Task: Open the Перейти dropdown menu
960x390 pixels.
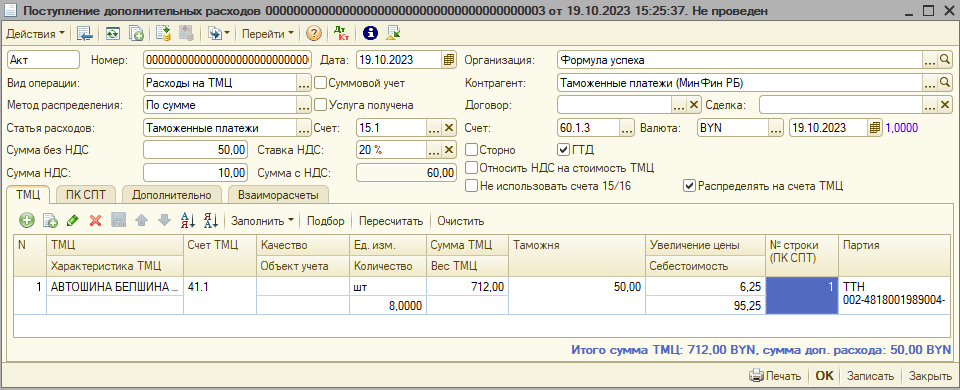Action: click(268, 34)
